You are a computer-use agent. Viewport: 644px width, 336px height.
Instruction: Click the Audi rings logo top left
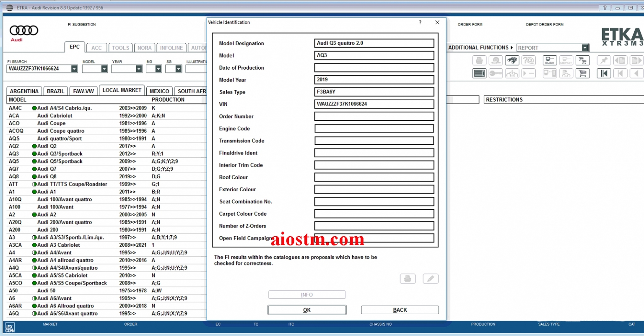point(23,30)
